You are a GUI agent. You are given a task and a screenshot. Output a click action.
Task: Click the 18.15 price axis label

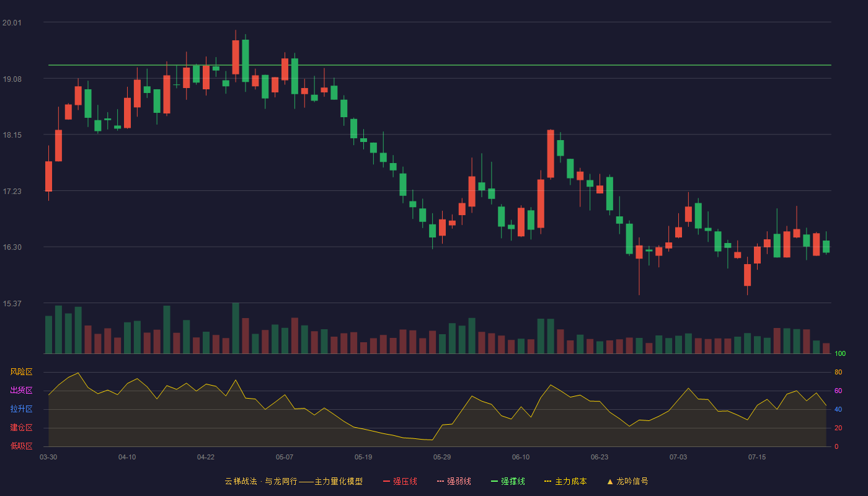pyautogui.click(x=12, y=135)
